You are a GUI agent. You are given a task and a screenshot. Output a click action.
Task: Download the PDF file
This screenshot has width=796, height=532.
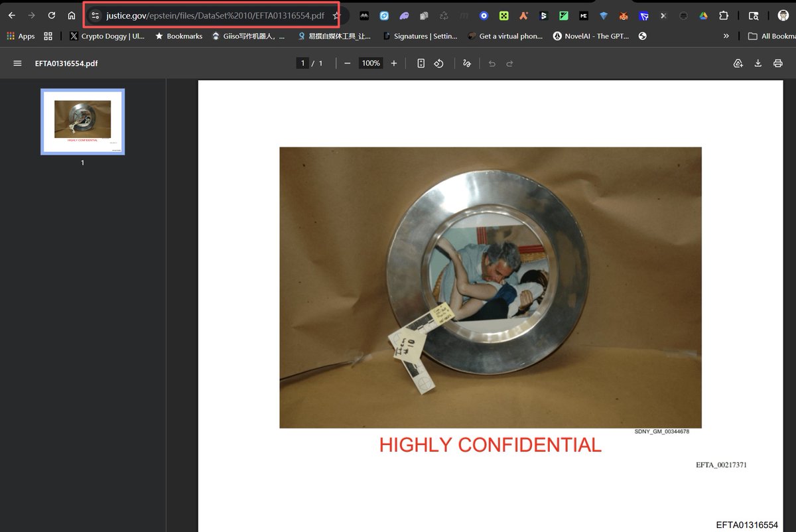[758, 64]
